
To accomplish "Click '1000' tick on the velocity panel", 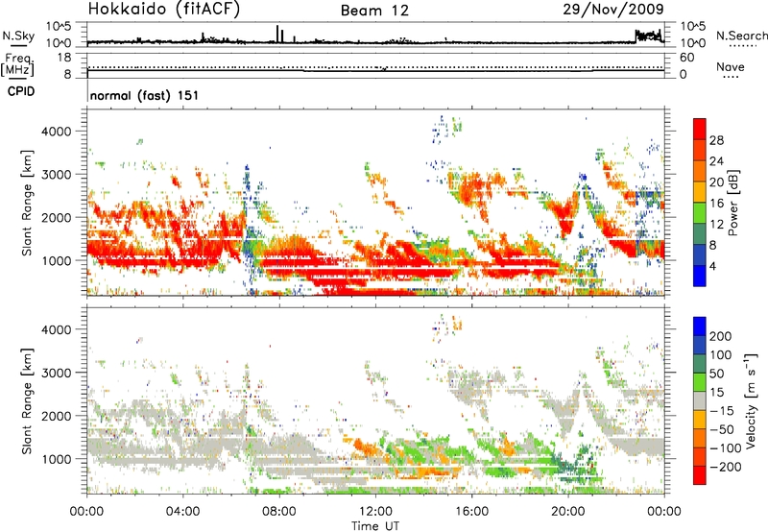I will click(x=57, y=459).
